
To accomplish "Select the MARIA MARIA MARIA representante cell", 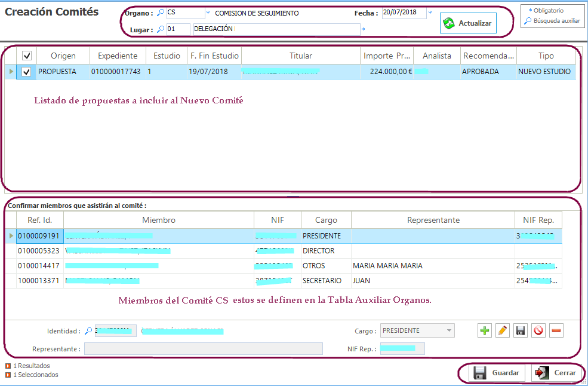I will tap(433, 266).
